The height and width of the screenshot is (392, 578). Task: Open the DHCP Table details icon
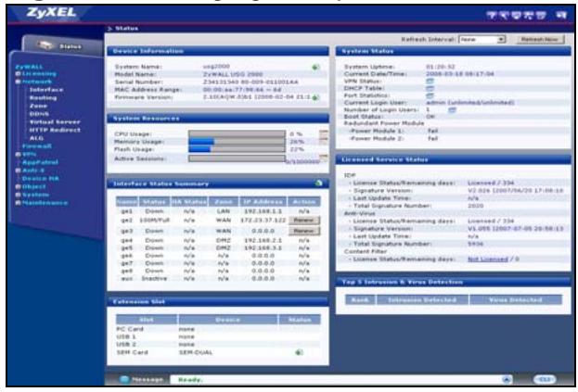pos(430,88)
